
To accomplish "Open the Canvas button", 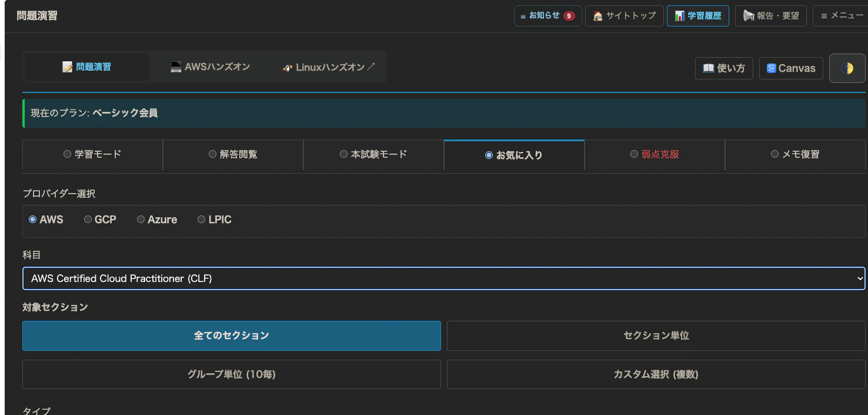I will click(791, 68).
